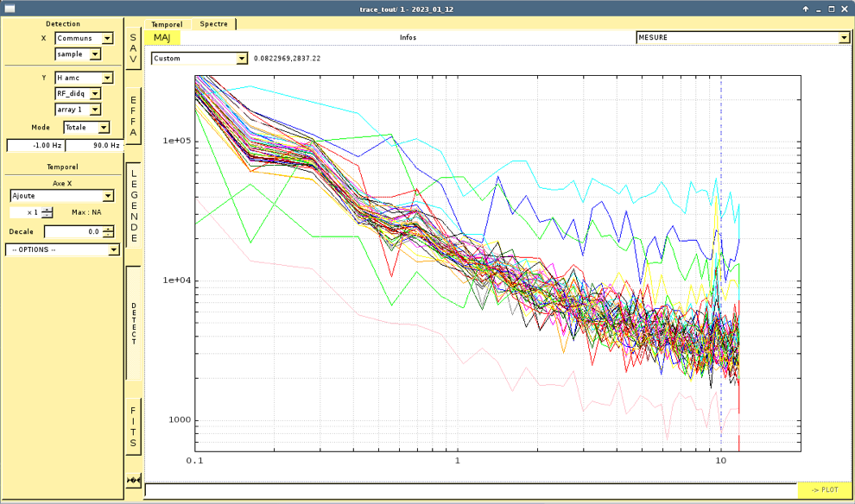The height and width of the screenshot is (504, 855).
Task: Switch to the Temporel tab
Action: pos(167,24)
